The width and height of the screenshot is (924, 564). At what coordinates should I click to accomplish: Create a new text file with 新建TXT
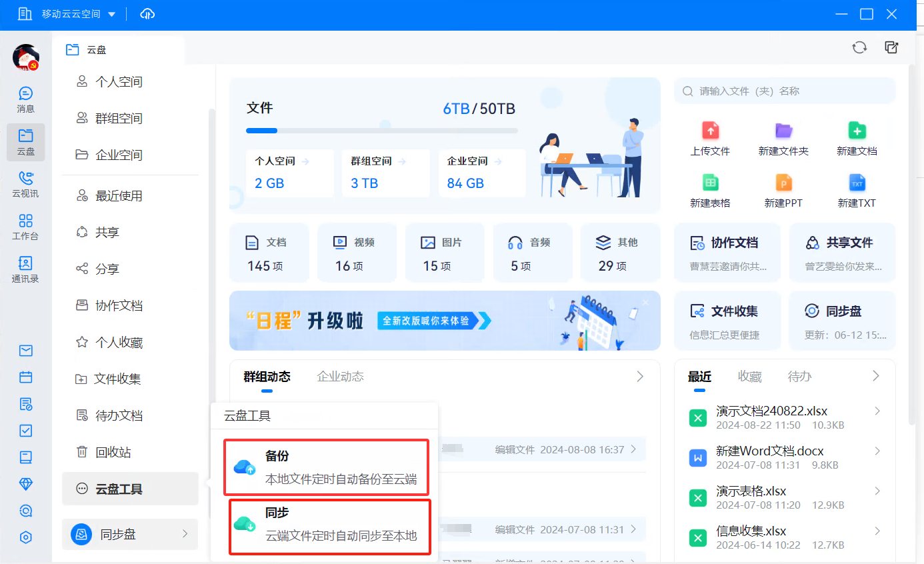click(x=857, y=191)
